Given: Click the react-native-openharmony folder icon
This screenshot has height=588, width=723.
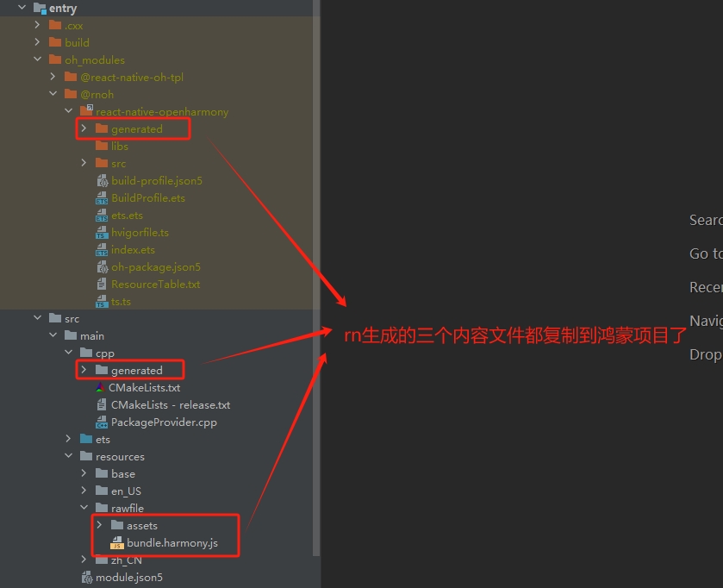Looking at the screenshot, I should click(86, 111).
